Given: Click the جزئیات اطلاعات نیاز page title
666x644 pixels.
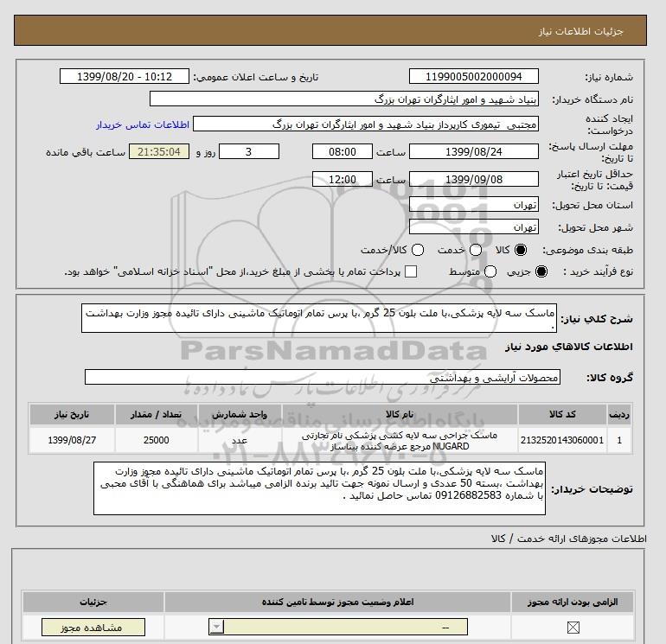Looking at the screenshot, I should (580, 31).
